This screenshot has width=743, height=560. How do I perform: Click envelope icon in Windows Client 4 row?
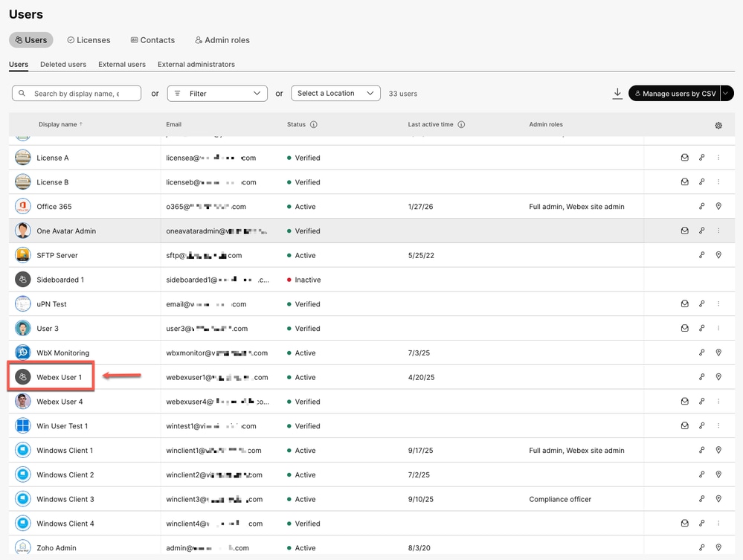(x=684, y=524)
